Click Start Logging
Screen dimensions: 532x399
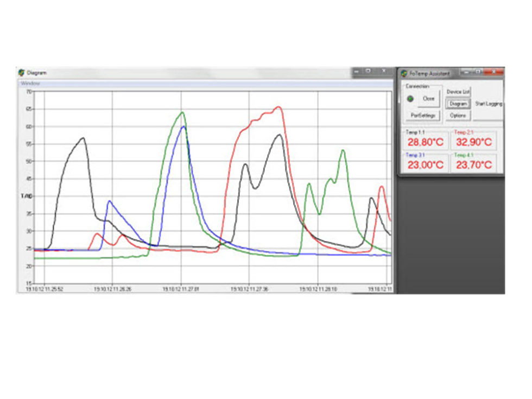[x=489, y=104]
